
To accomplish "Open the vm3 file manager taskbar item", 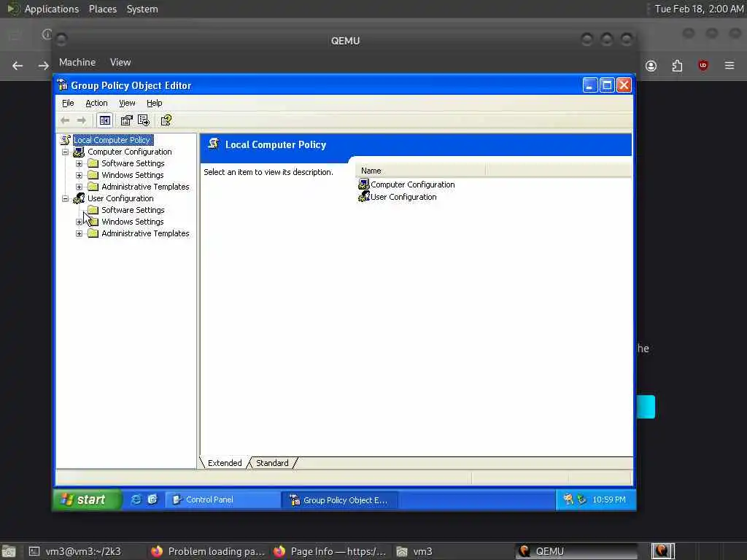I will click(x=414, y=551).
